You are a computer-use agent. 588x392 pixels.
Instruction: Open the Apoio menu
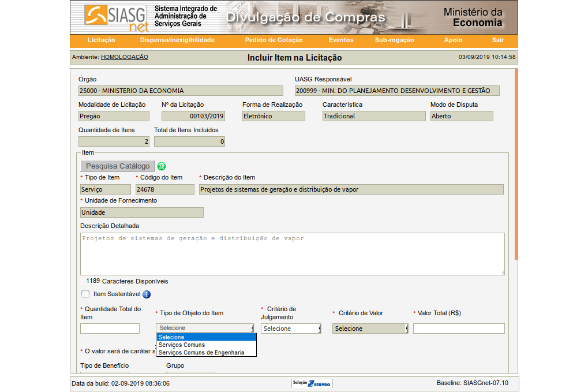pyautogui.click(x=454, y=40)
